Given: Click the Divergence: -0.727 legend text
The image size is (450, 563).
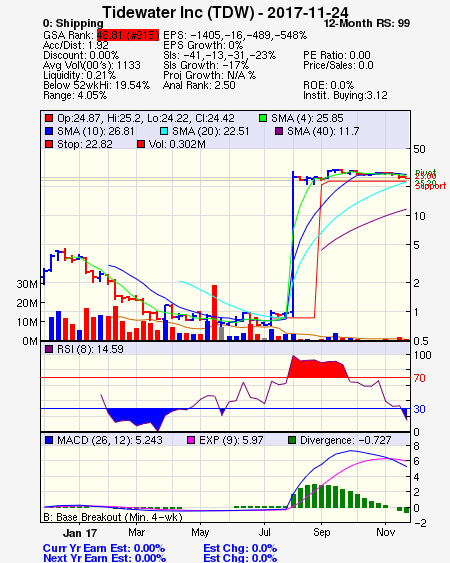Looking at the screenshot, I should [x=345, y=440].
